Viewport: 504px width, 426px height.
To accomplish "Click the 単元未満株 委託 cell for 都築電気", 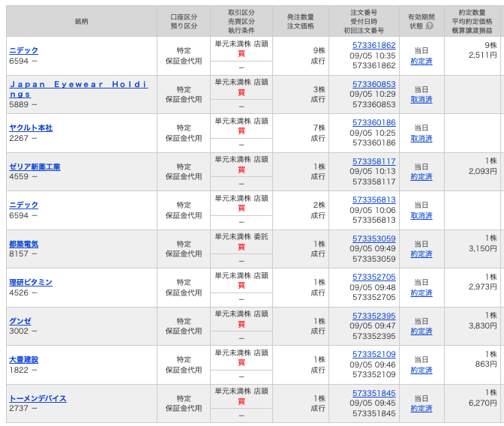I will click(x=241, y=237).
